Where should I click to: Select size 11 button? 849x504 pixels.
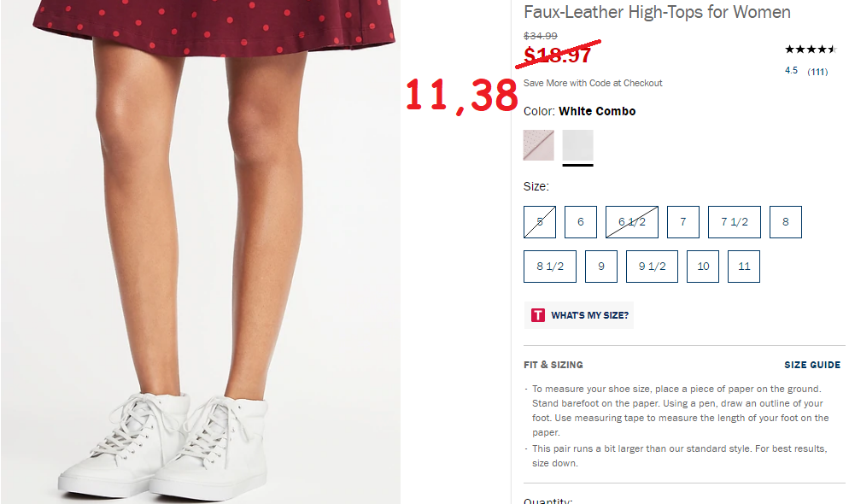(x=744, y=267)
